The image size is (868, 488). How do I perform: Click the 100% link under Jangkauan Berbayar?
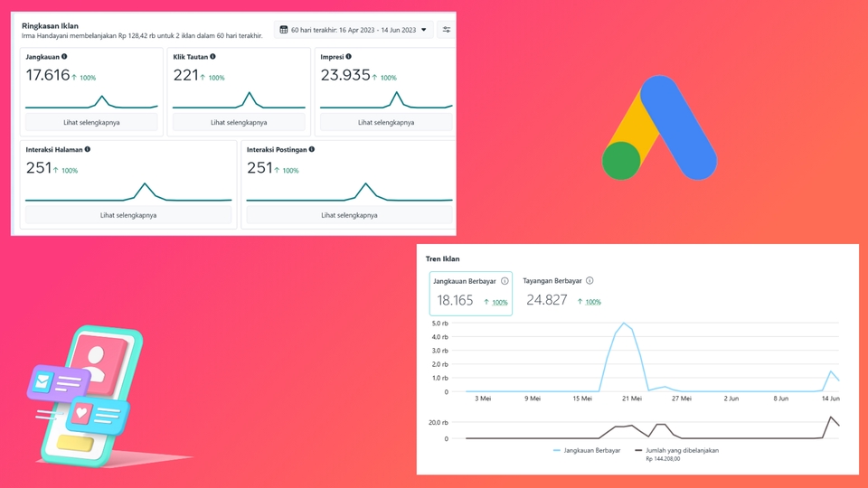(x=499, y=302)
